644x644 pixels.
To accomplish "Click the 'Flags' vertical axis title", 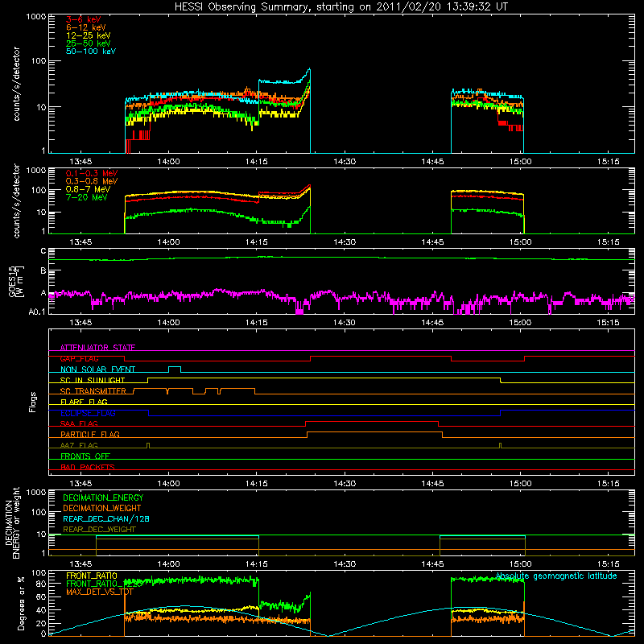I will point(33,402).
